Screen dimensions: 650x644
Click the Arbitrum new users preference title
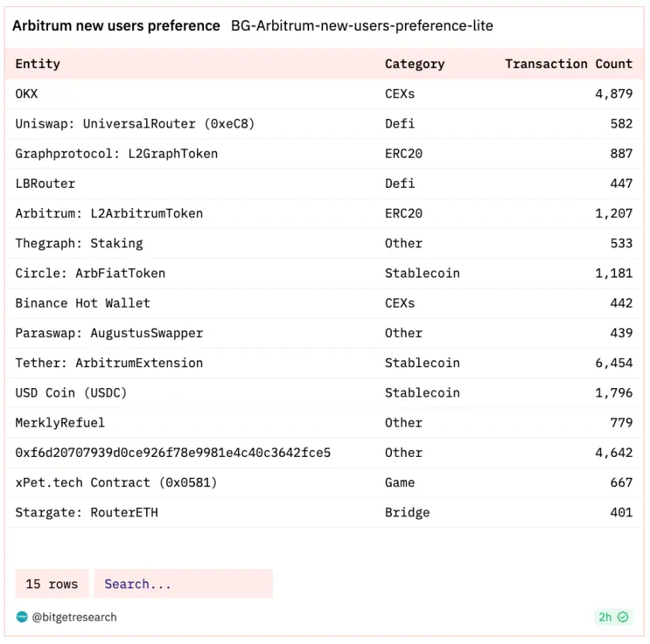(x=116, y=26)
